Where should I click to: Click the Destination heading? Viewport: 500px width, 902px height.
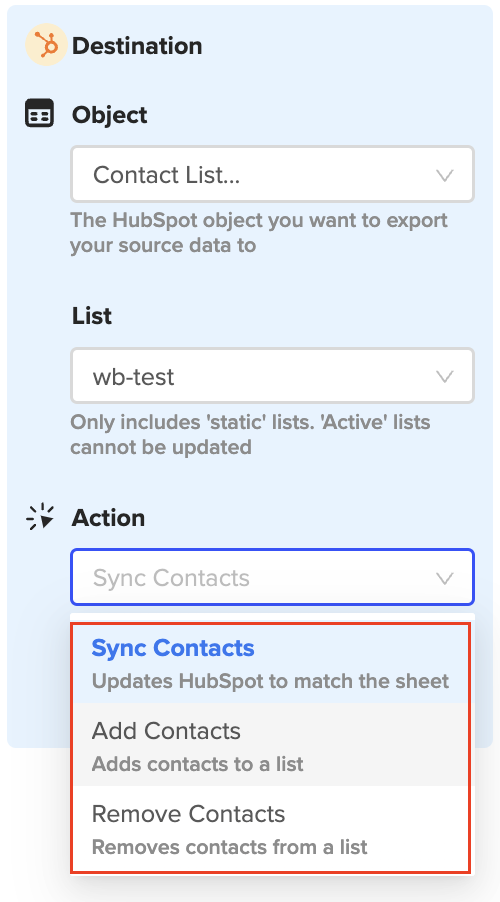coord(137,46)
